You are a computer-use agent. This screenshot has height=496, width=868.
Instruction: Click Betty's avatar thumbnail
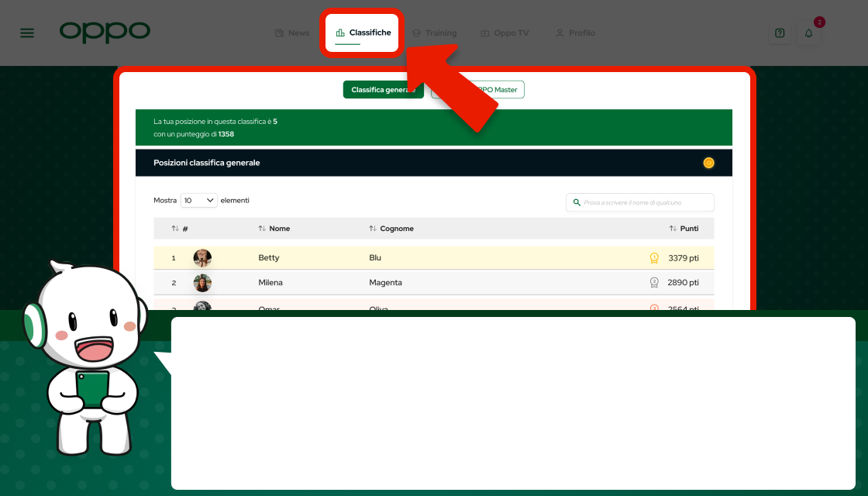[x=202, y=258]
